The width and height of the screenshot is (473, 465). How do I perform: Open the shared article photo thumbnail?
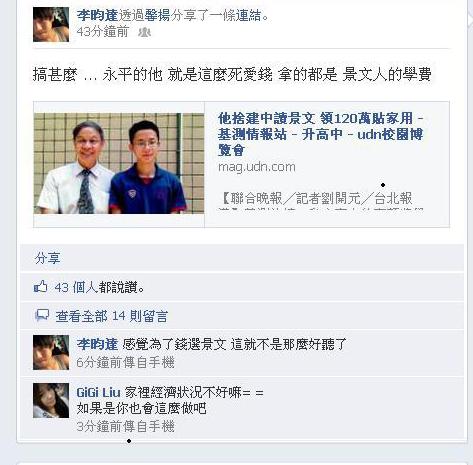pos(119,163)
